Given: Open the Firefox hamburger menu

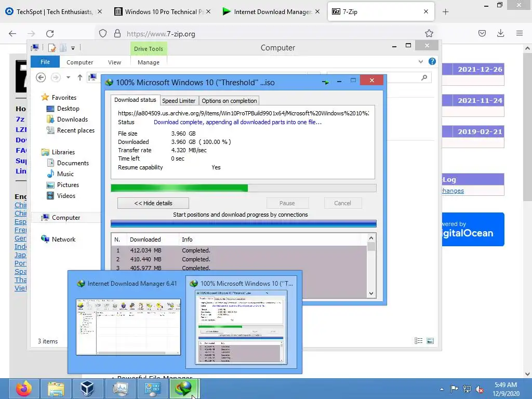Looking at the screenshot, I should (x=520, y=33).
